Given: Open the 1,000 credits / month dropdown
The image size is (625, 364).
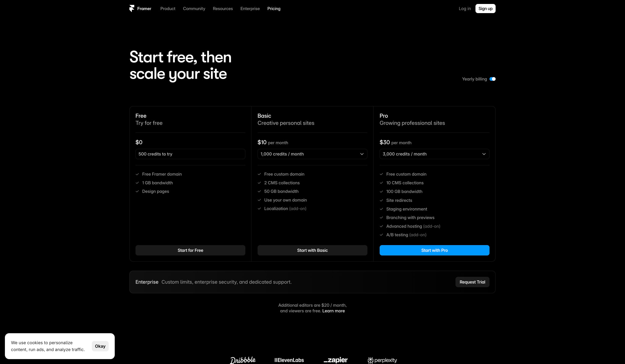Looking at the screenshot, I should pos(312,154).
